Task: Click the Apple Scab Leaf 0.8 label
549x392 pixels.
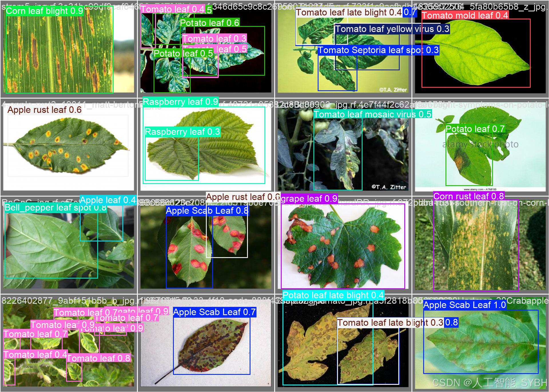Action: coord(207,211)
